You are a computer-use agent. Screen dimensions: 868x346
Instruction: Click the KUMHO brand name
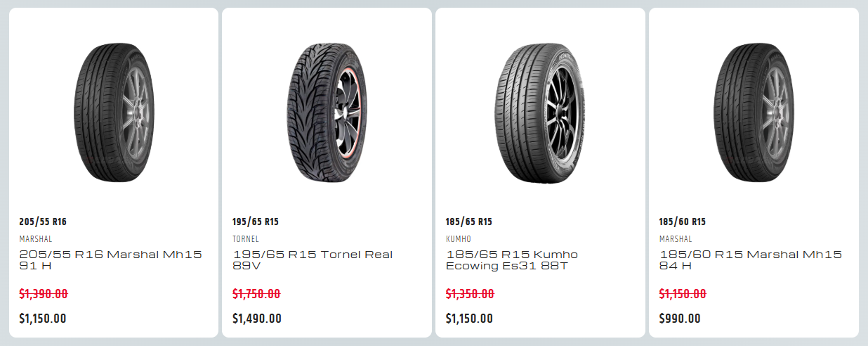459,239
